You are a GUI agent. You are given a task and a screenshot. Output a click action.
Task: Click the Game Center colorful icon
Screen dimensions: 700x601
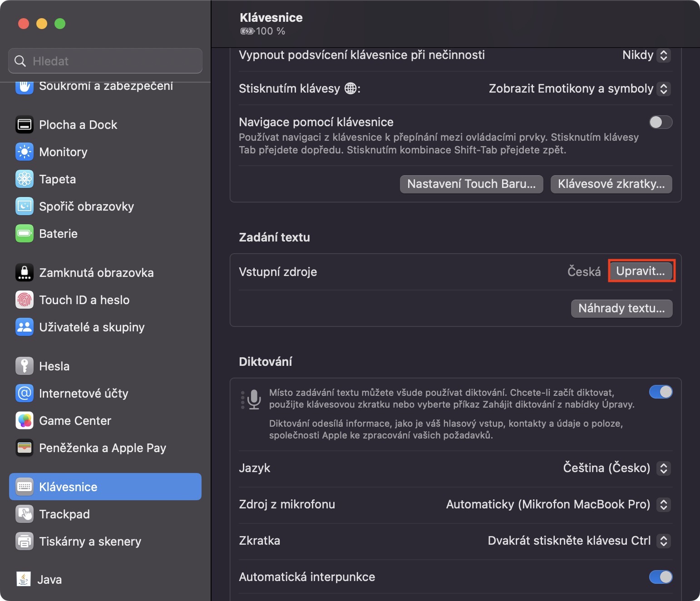(x=25, y=421)
